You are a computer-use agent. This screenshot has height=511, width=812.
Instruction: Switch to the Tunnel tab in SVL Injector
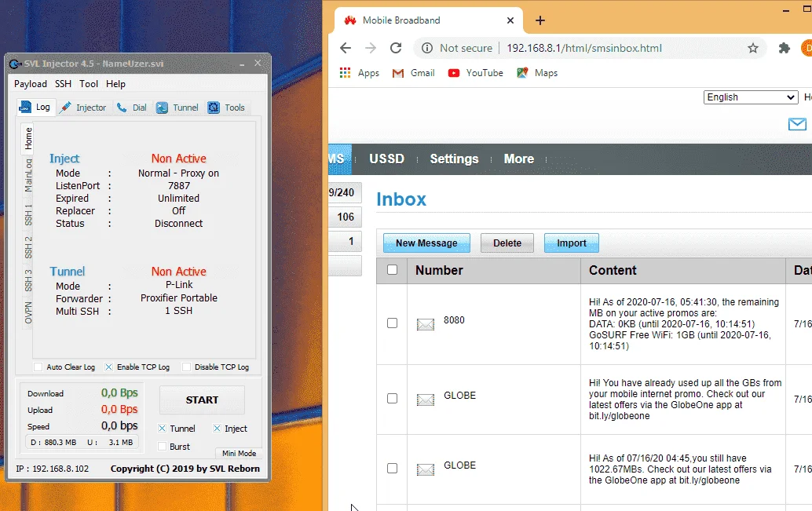(x=177, y=108)
